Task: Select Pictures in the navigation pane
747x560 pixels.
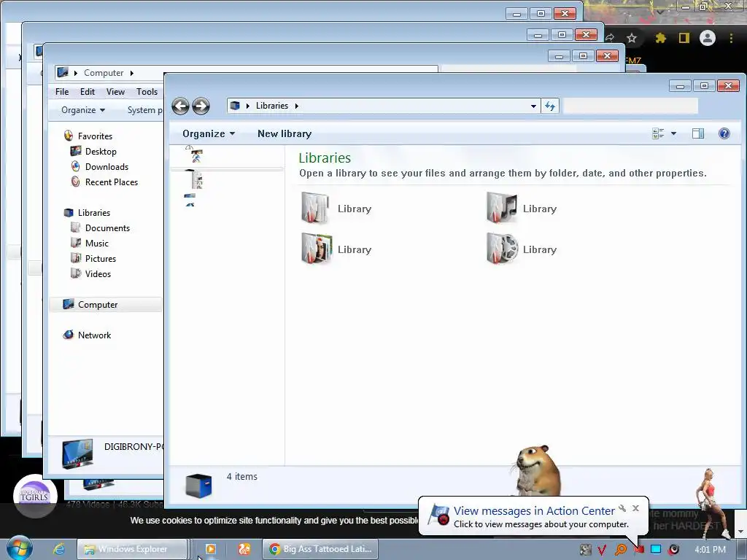Action: (101, 259)
